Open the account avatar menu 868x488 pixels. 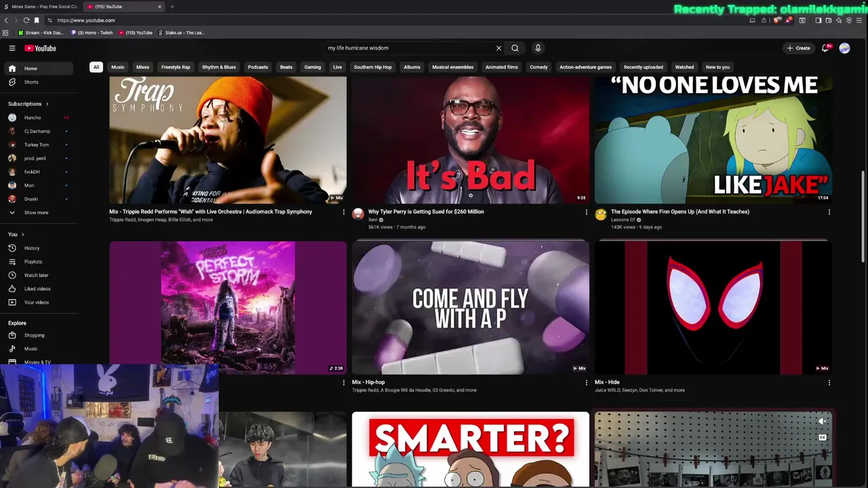844,48
